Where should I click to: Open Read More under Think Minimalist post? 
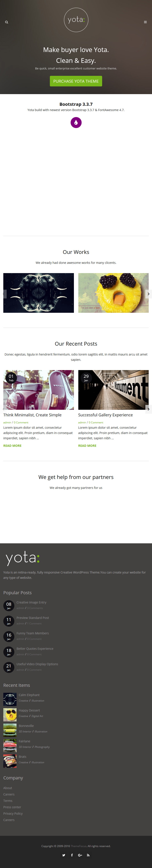click(x=13, y=446)
